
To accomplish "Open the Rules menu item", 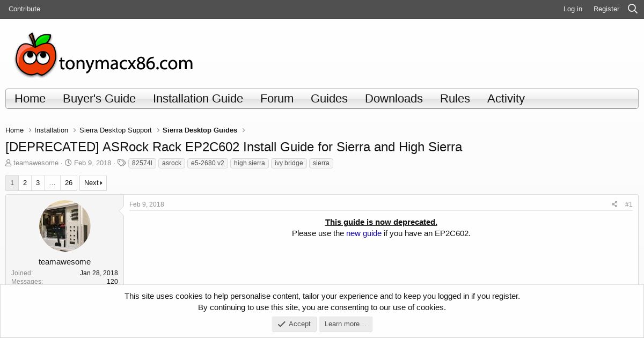I will click(455, 99).
